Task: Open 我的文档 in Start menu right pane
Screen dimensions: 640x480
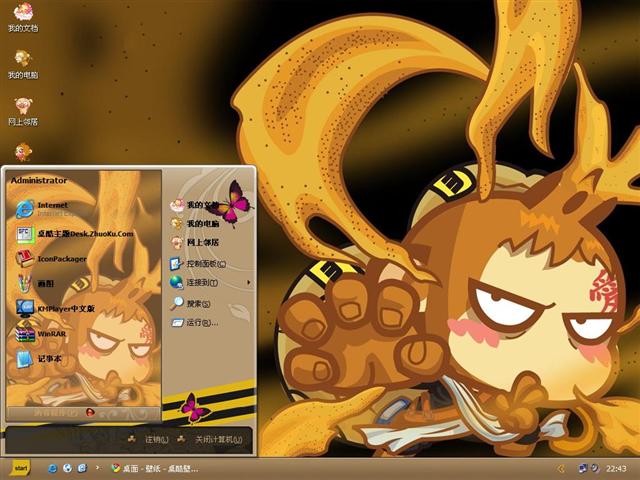Action: point(195,205)
